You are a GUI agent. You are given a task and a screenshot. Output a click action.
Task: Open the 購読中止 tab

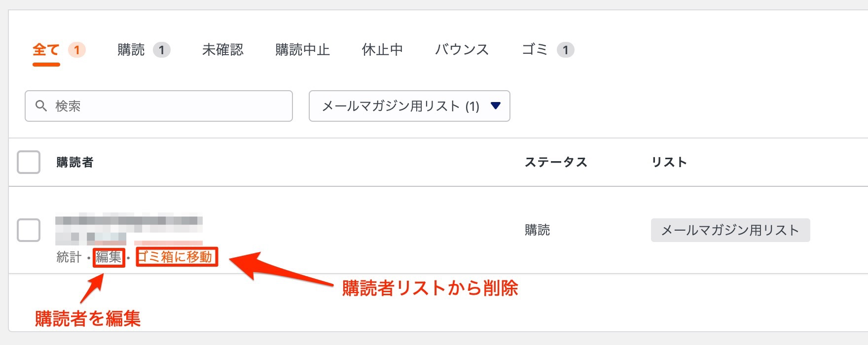[x=302, y=50]
